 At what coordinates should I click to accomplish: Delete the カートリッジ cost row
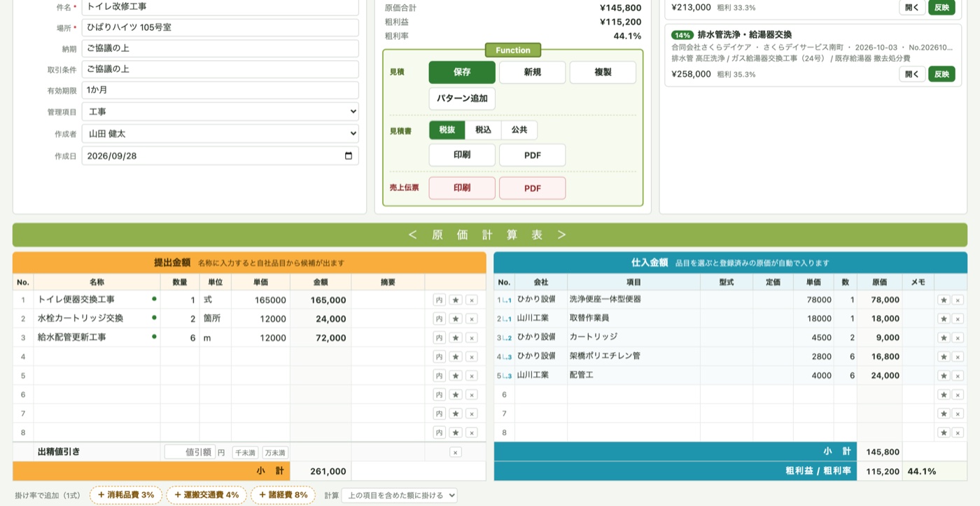pyautogui.click(x=958, y=337)
